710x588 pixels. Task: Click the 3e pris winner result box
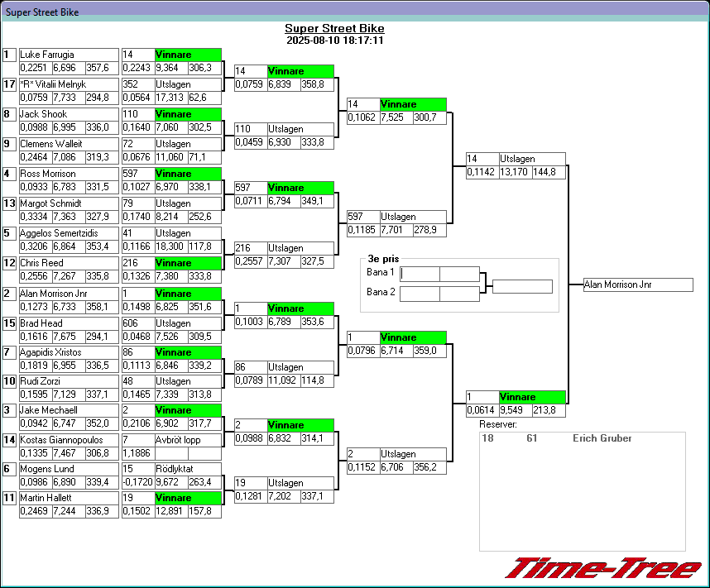click(x=521, y=287)
